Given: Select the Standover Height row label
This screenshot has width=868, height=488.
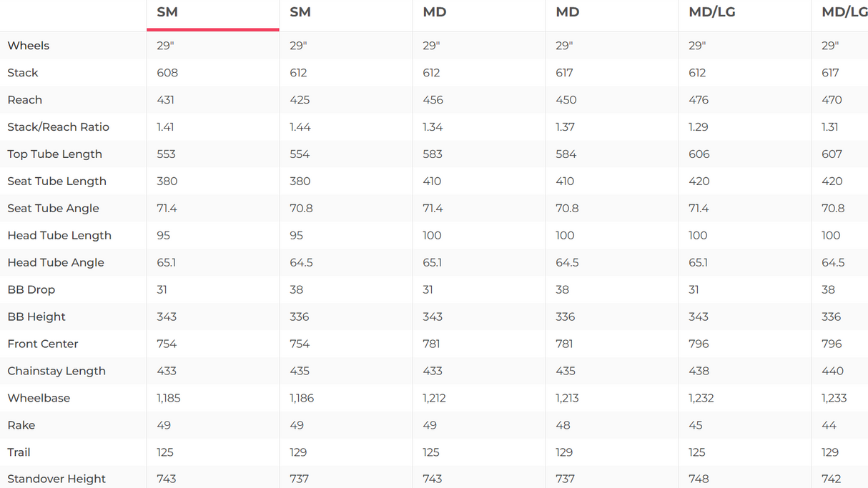Looking at the screenshot, I should click(x=56, y=479).
